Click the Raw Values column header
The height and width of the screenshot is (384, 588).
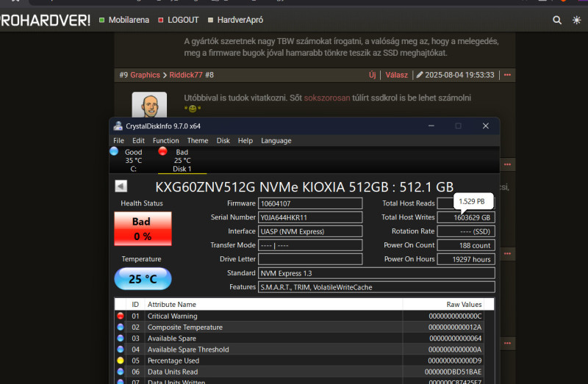(x=443, y=304)
